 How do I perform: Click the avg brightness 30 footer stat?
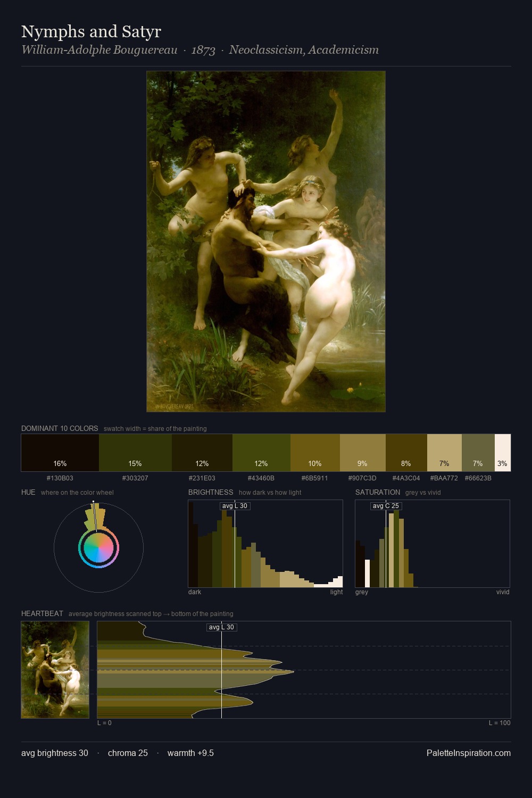coord(55,753)
